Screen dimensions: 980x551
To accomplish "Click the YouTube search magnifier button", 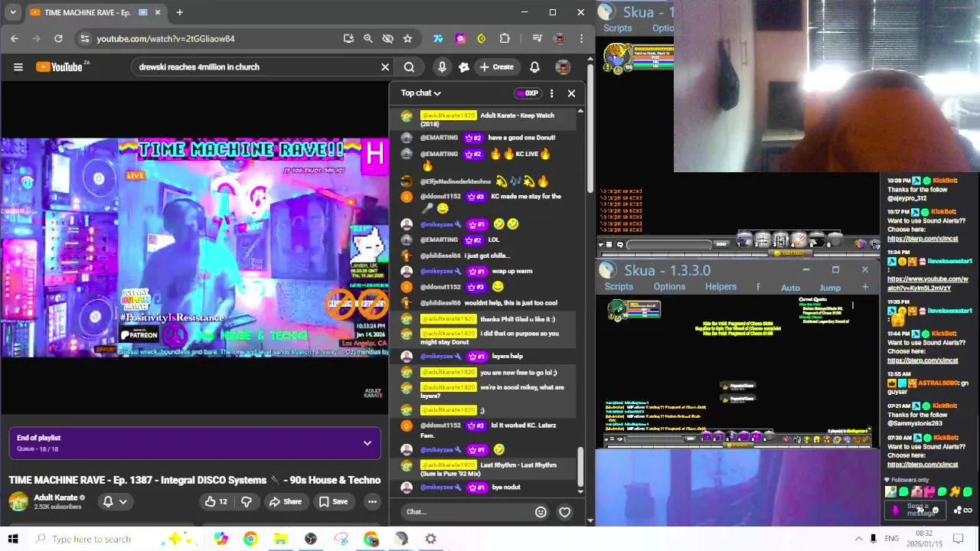I will (410, 67).
